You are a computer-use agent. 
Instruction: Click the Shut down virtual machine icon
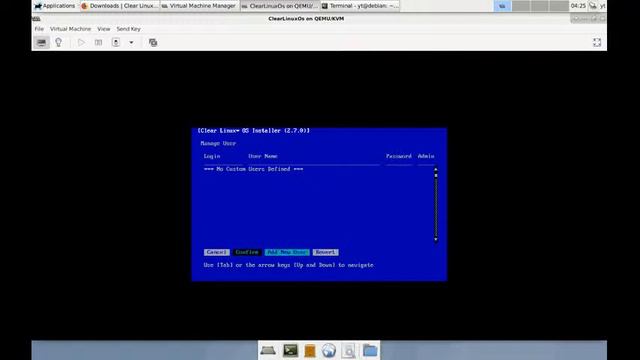pyautogui.click(x=116, y=42)
